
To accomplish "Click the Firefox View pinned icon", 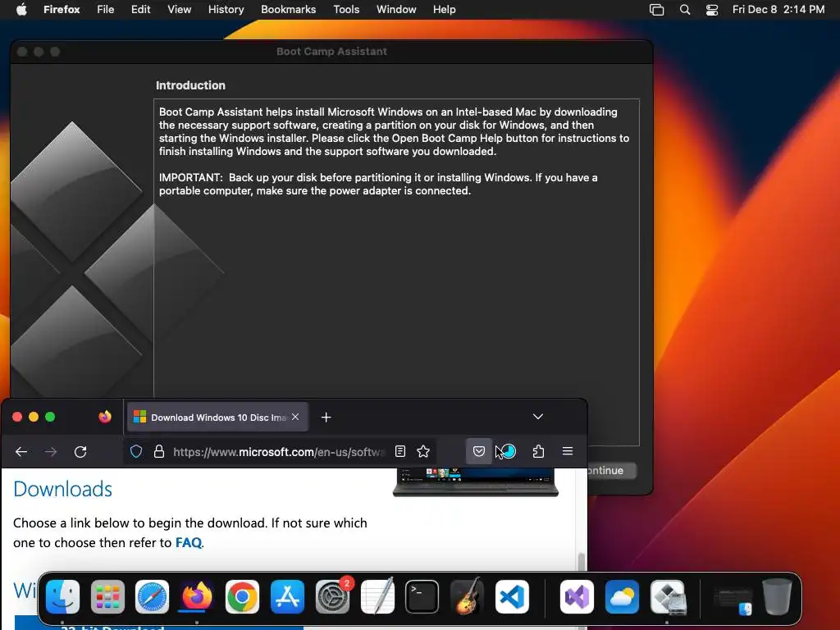I will tap(105, 417).
